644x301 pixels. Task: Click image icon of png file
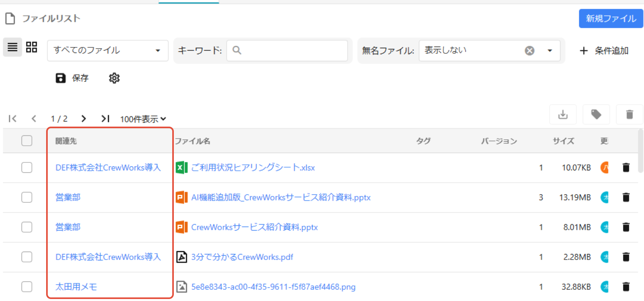(x=182, y=287)
